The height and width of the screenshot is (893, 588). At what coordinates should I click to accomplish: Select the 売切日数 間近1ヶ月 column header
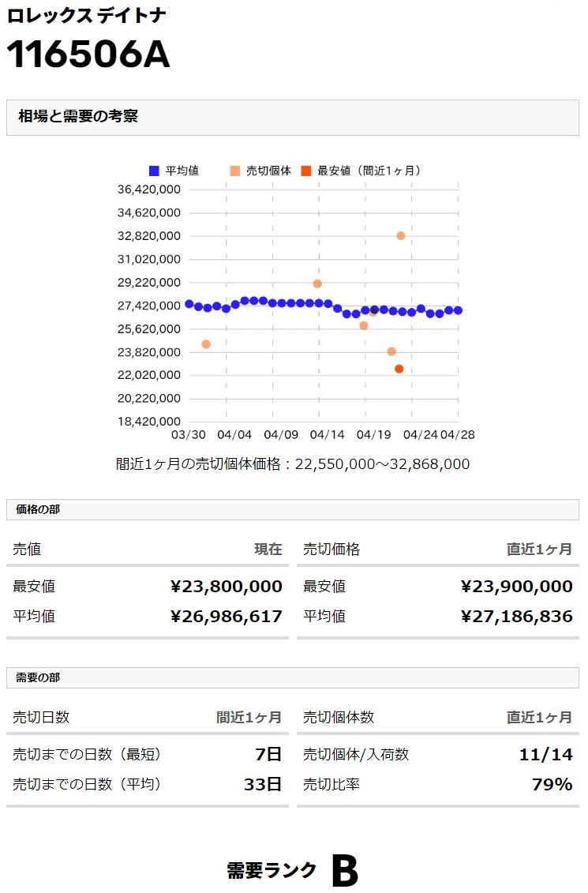point(148,718)
